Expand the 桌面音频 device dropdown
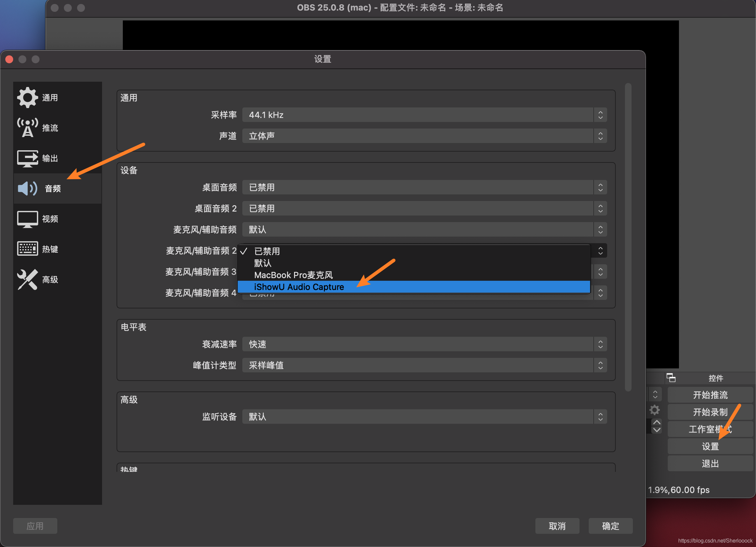Viewport: 756px width, 547px height. click(424, 187)
